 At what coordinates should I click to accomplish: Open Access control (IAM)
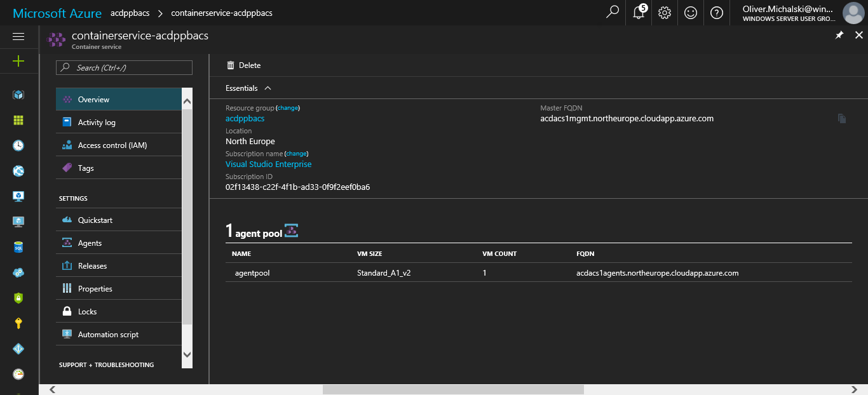click(x=119, y=145)
